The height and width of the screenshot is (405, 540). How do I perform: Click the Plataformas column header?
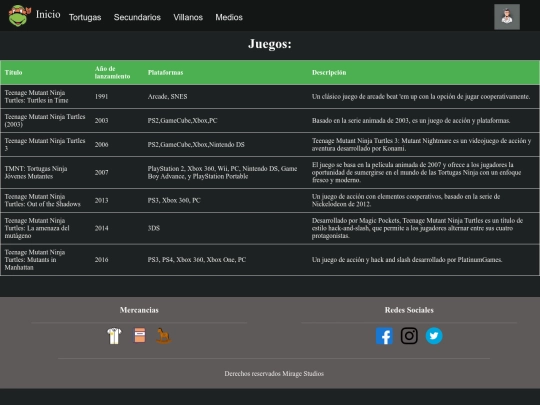point(226,72)
